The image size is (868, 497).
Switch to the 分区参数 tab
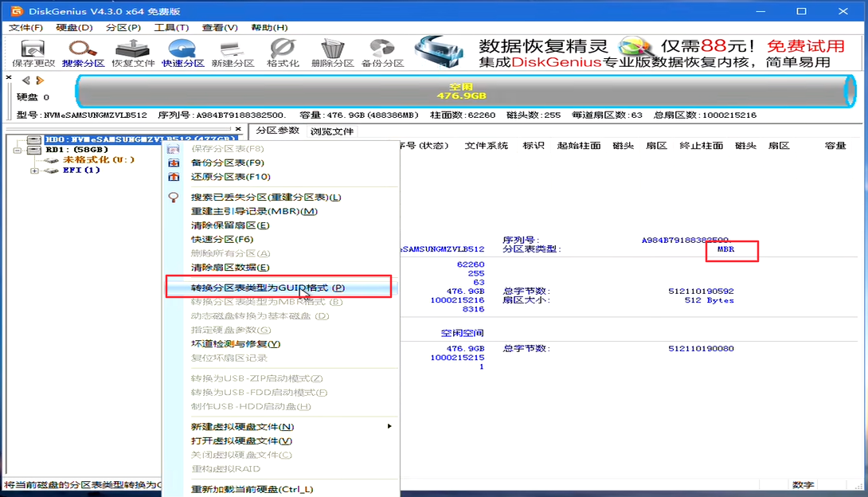click(x=277, y=131)
